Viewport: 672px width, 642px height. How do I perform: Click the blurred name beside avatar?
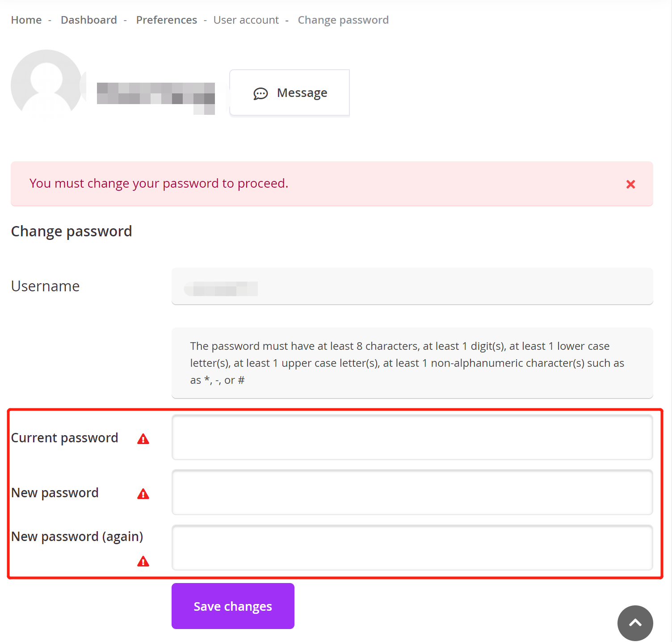coord(156,99)
